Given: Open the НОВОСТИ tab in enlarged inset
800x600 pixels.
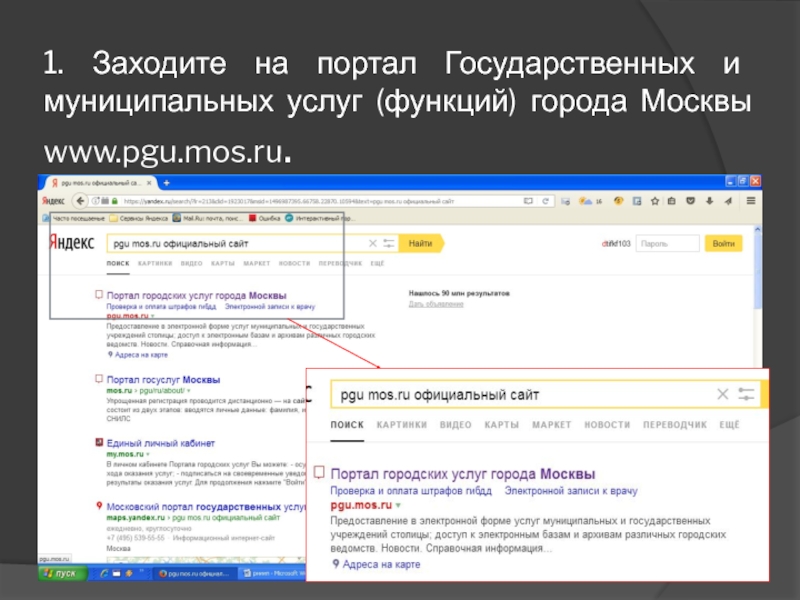Looking at the screenshot, I should pos(607,425).
